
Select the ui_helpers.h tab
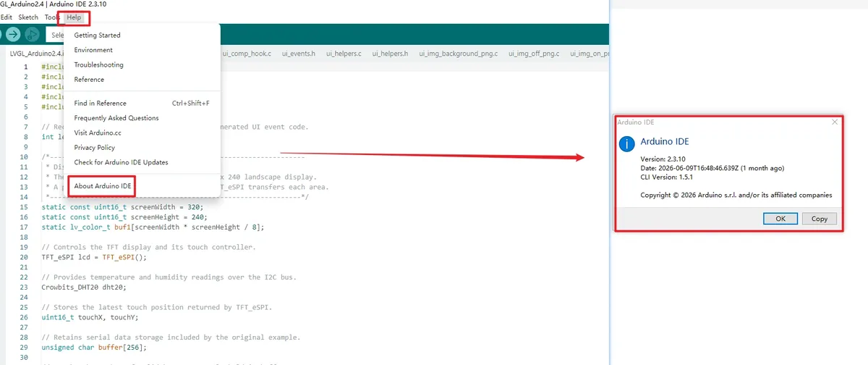(390, 54)
